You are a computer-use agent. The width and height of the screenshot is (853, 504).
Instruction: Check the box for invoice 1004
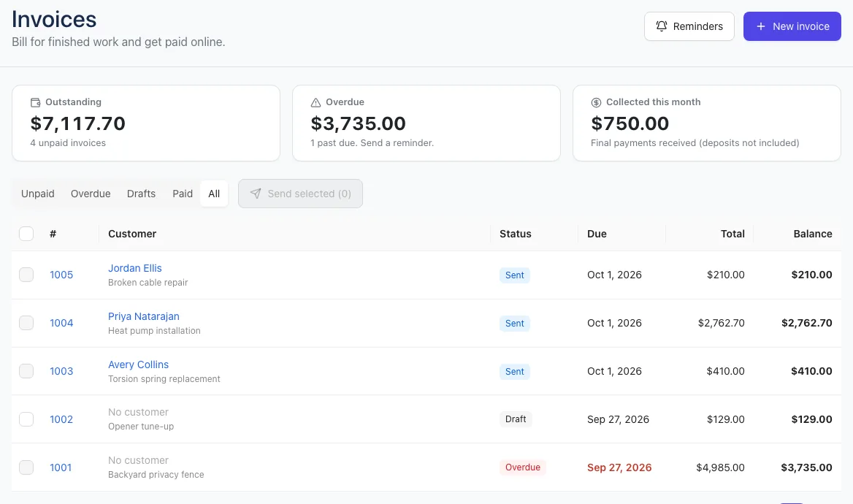(x=26, y=323)
